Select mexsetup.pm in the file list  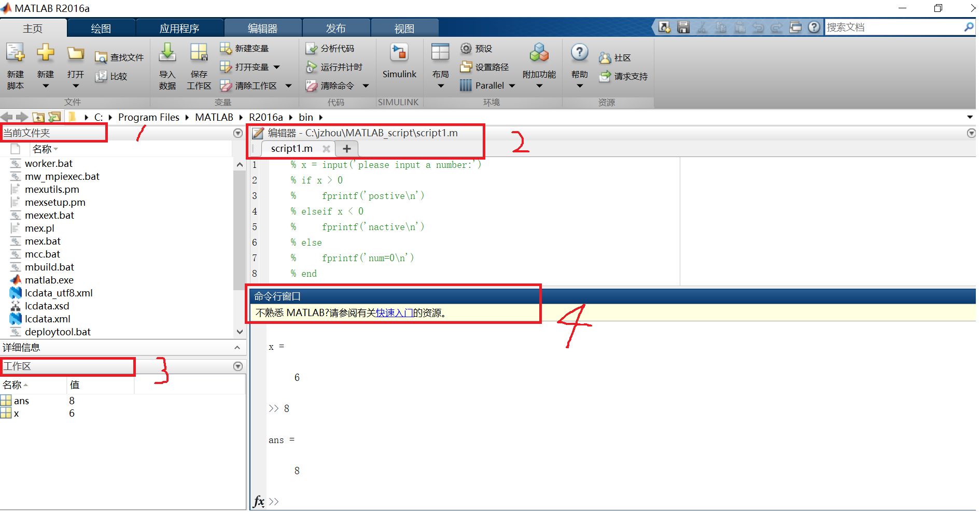coord(55,203)
